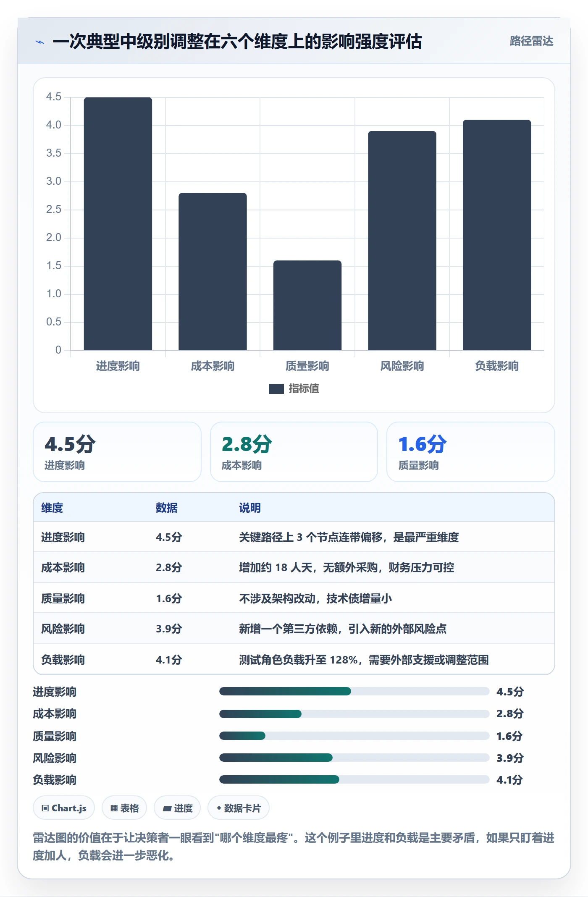Screen dimensions: 588x897
Task: Click the 说明 table column header
Action: pyautogui.click(x=250, y=508)
